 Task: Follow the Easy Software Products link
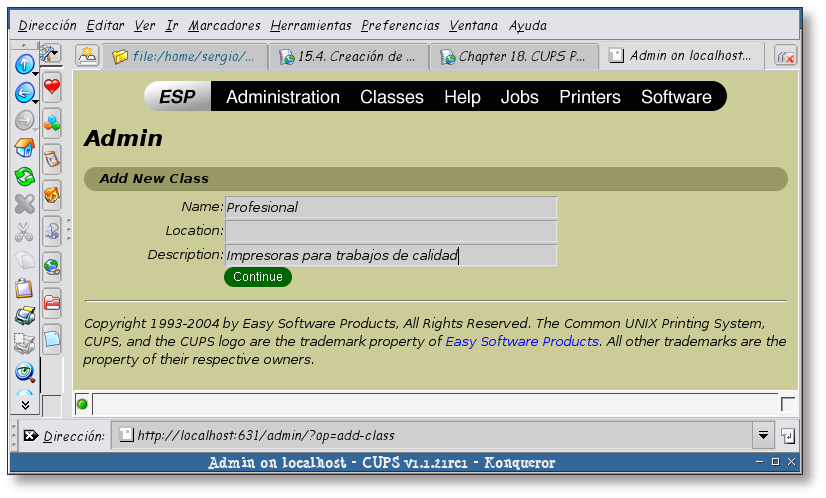coord(521,341)
